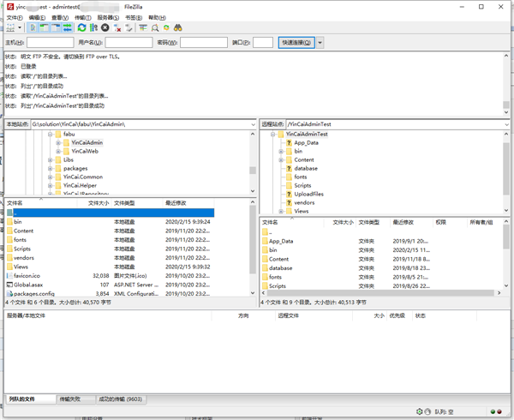Click process queue toolbar icon
Viewport: 514px width, 420px height.
(x=94, y=27)
